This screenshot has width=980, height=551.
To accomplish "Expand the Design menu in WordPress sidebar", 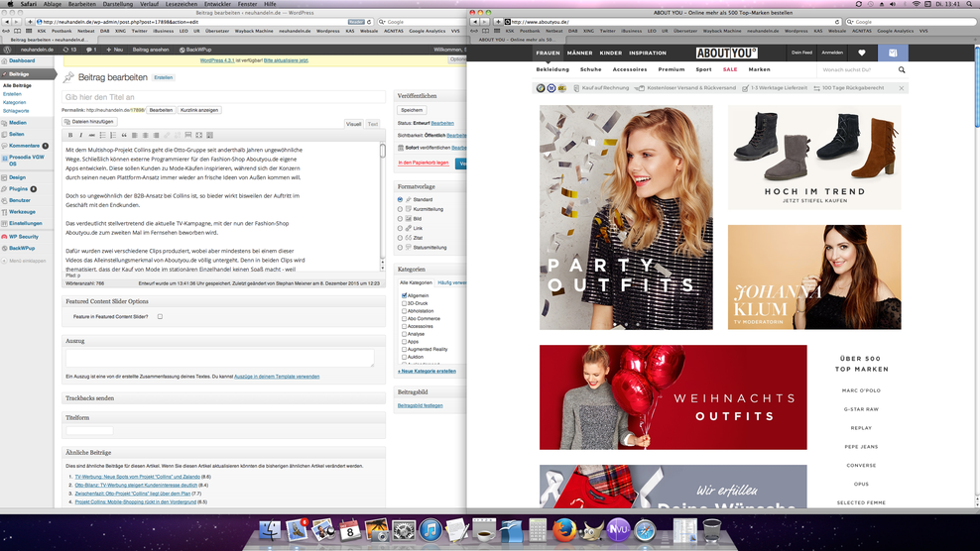I will click(17, 177).
